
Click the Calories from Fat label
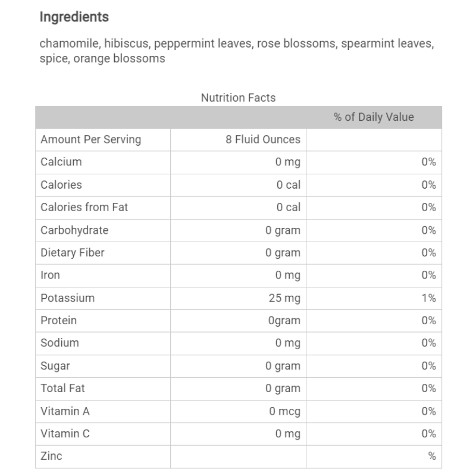84,208
